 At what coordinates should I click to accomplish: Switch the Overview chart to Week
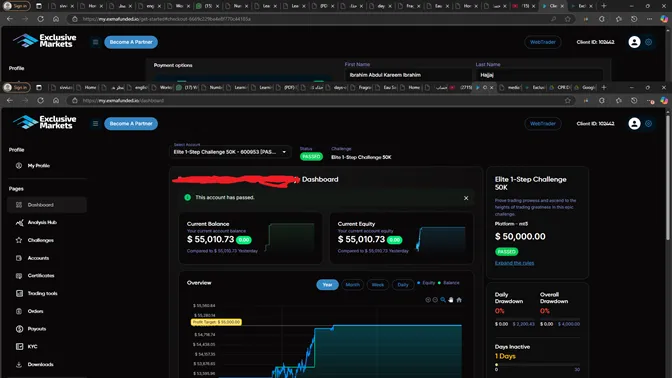(x=378, y=285)
